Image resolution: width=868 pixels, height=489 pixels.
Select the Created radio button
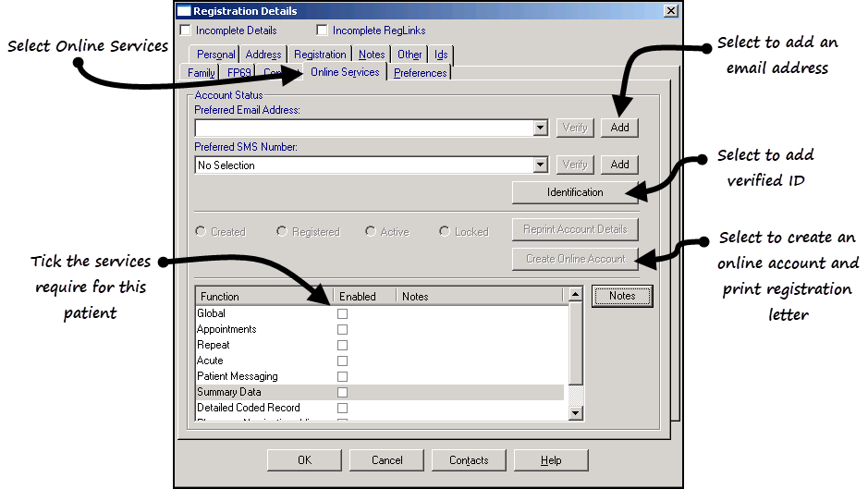coord(201,231)
